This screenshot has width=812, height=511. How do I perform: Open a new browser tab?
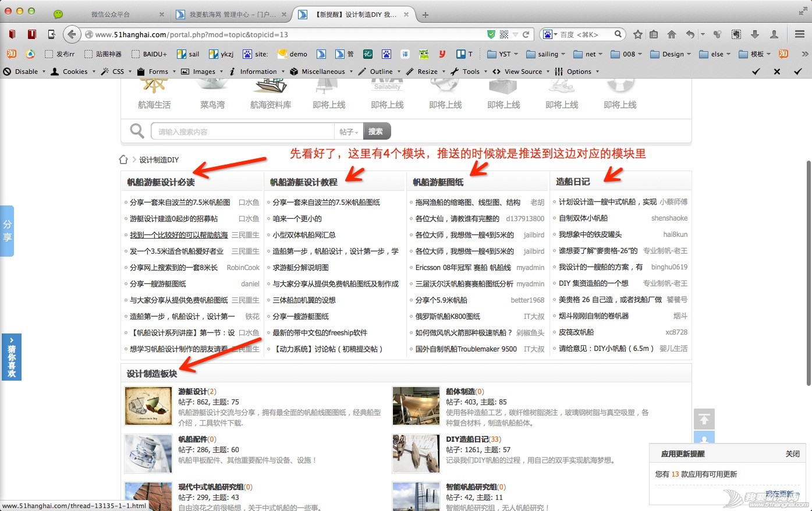(425, 15)
